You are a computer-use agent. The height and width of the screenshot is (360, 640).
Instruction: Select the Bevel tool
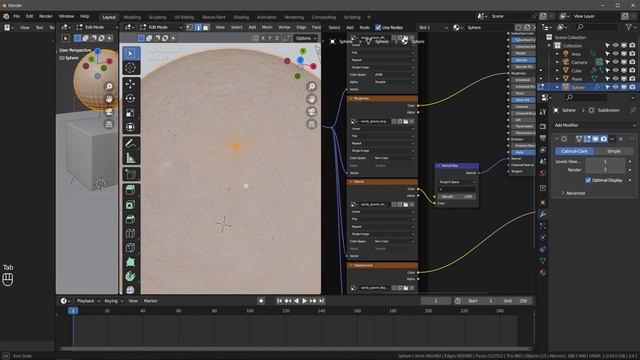131,219
